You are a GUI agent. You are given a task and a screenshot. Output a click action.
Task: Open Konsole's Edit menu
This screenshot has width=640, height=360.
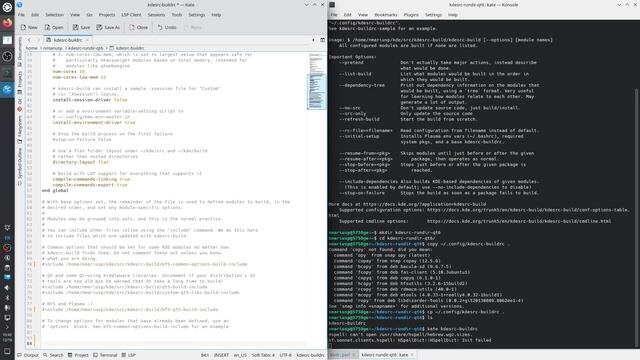(x=347, y=15)
